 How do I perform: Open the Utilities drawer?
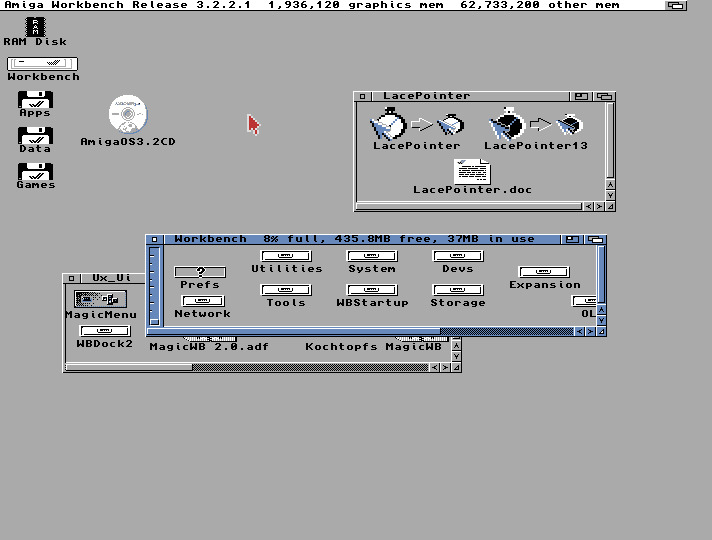[286, 256]
